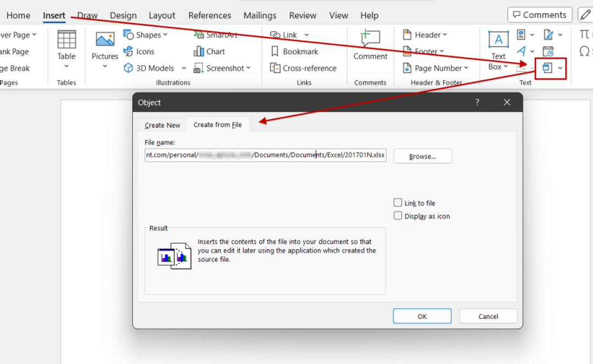Confirm with the OK button
The image size is (593, 364).
point(422,316)
